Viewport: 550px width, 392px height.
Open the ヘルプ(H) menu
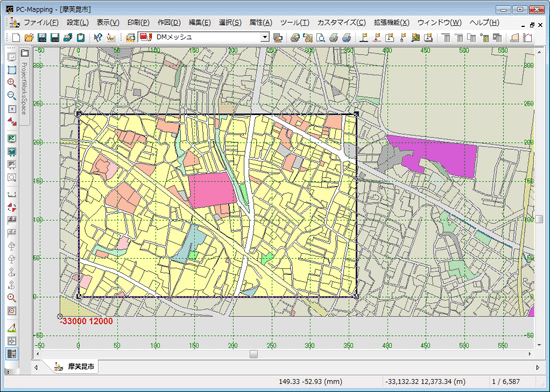pos(484,23)
